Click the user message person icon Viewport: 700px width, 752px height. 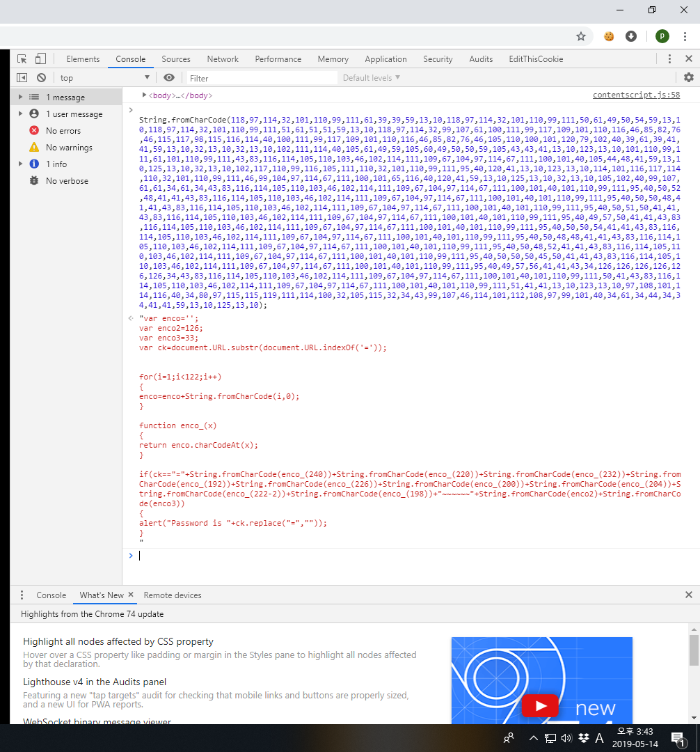pos(34,113)
